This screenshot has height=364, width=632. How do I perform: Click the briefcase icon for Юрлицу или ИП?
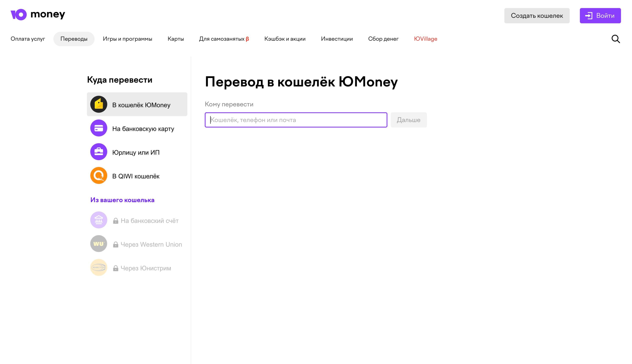99,152
